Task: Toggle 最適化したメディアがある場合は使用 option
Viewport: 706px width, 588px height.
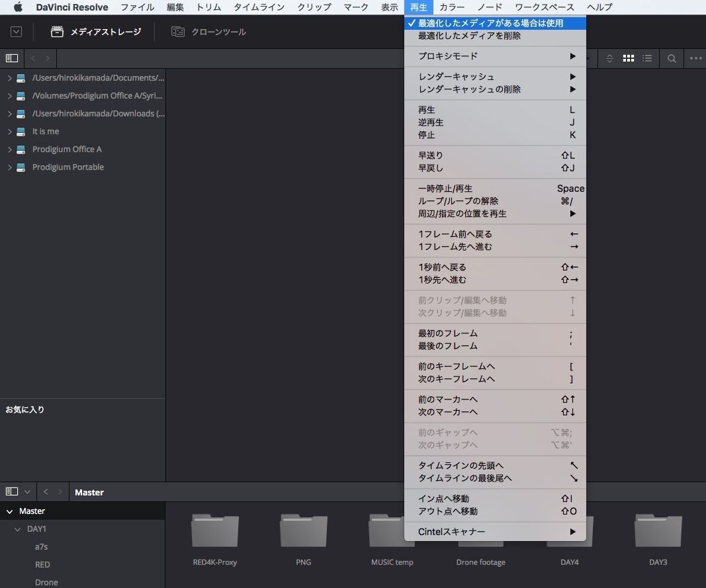Action: coord(496,23)
